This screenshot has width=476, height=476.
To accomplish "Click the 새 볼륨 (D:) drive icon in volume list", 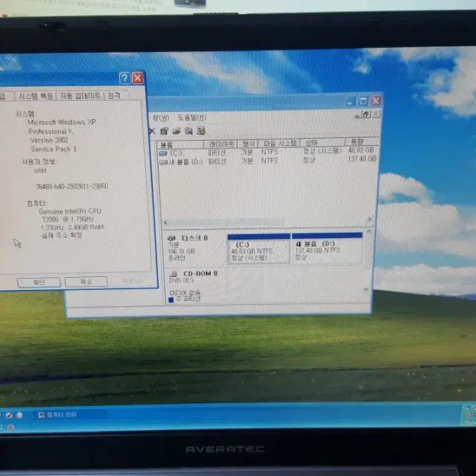I will tap(164, 162).
